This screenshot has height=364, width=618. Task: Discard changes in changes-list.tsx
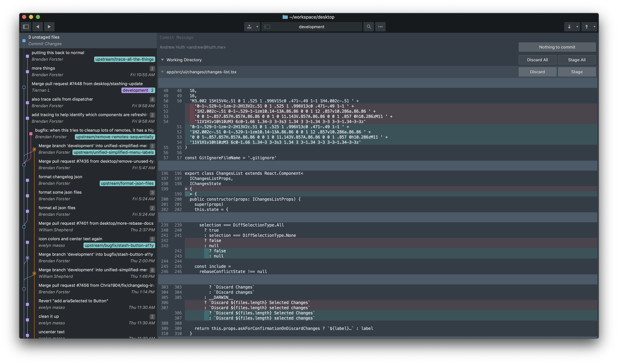(x=537, y=72)
